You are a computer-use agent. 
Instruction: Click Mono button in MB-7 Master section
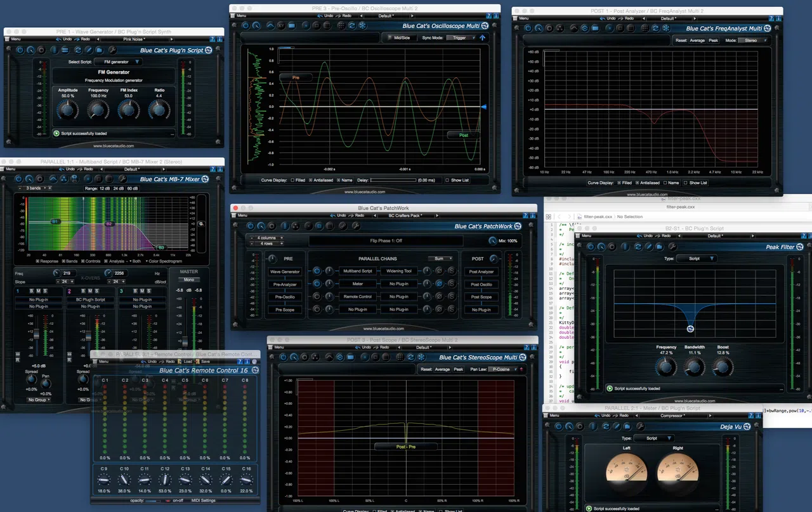pos(188,279)
